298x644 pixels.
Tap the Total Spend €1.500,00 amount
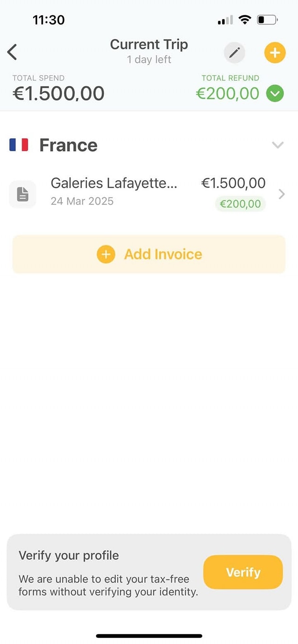(58, 94)
